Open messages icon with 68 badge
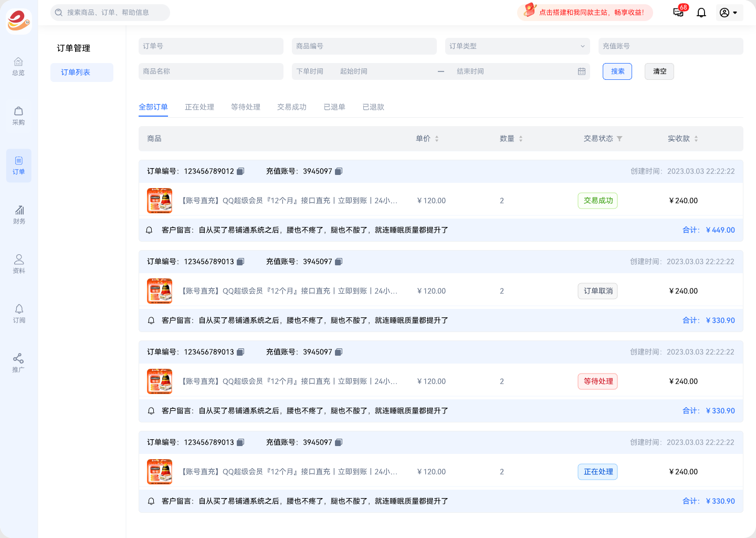 click(678, 13)
